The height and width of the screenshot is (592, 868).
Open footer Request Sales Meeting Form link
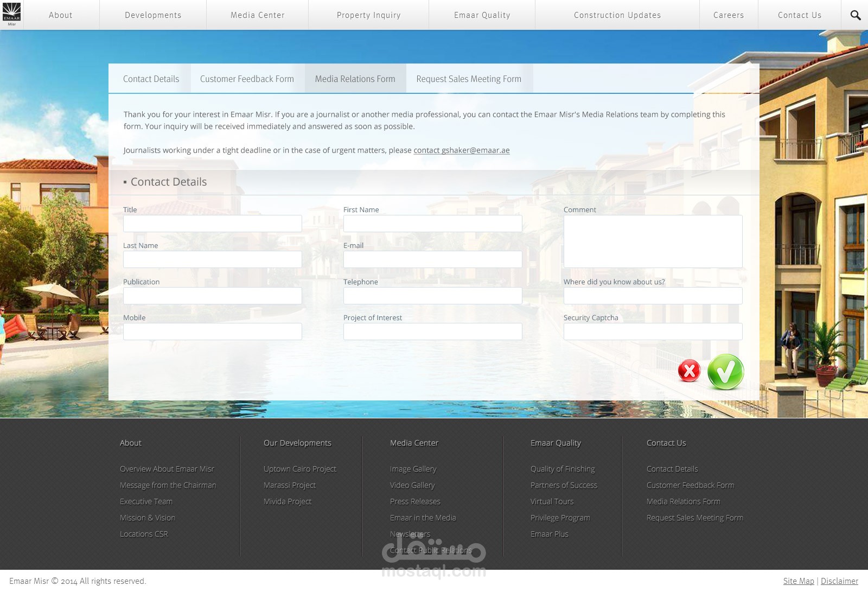coord(695,518)
